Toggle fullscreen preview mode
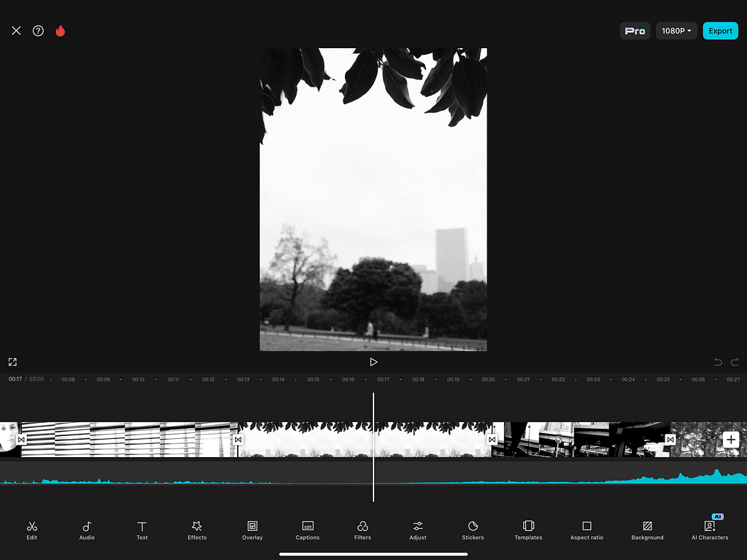This screenshot has height=560, width=747. [x=13, y=362]
